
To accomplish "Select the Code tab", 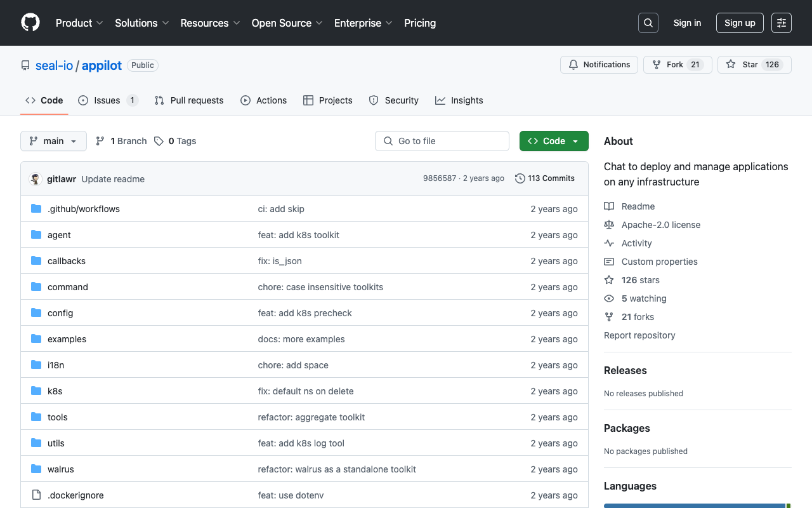I will coord(44,100).
